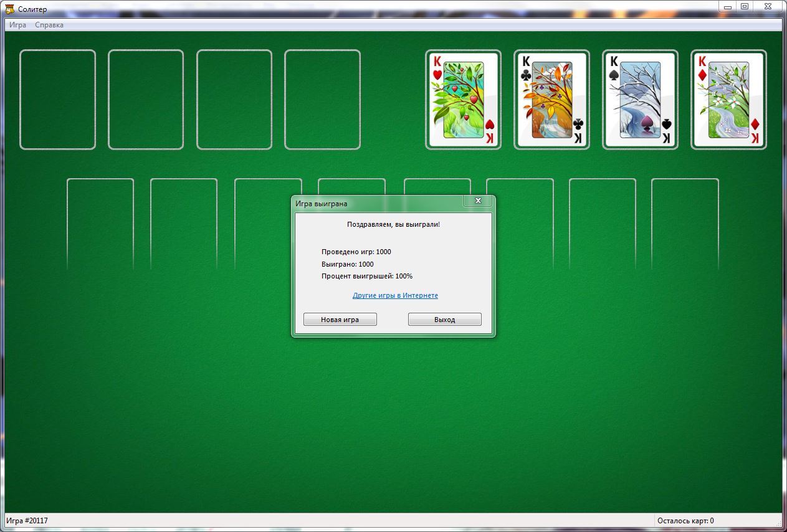
Task: Open the Игра menu
Action: (x=17, y=25)
